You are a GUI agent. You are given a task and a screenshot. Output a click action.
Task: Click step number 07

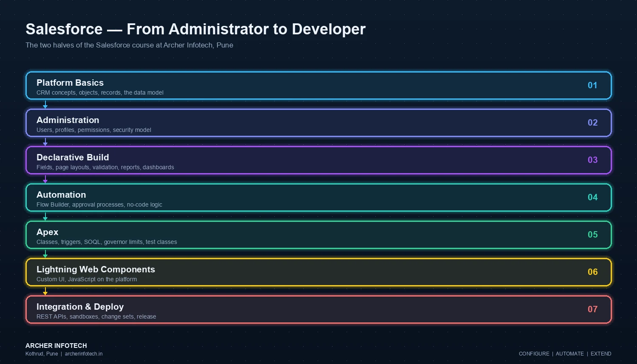[592, 309]
